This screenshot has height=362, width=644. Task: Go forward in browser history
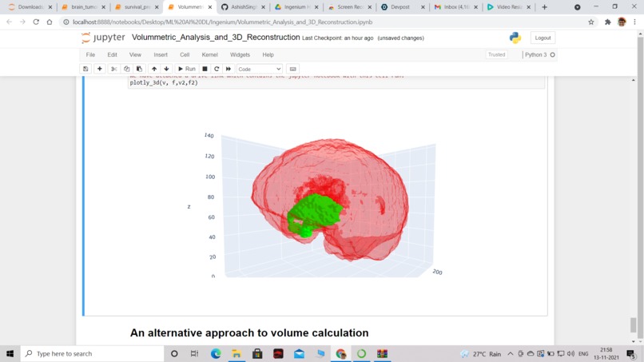coord(22,22)
